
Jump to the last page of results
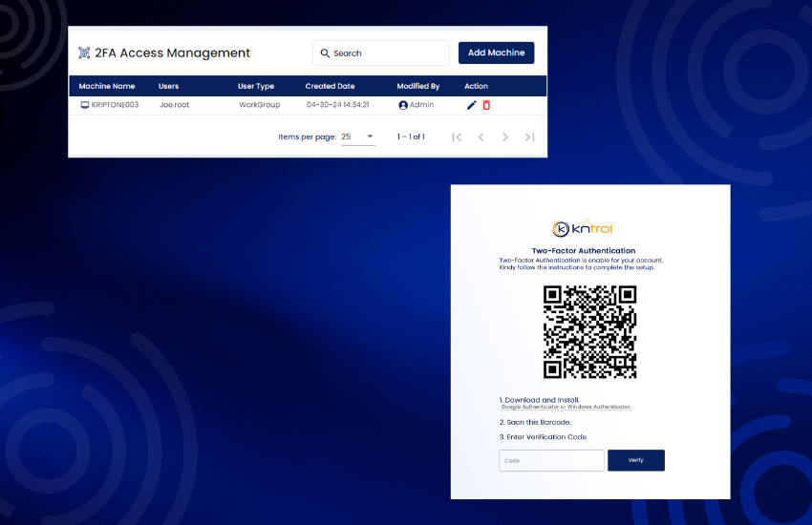[529, 137]
